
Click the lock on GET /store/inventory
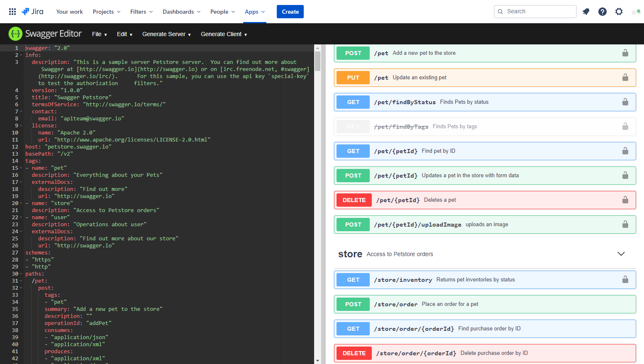pos(625,280)
